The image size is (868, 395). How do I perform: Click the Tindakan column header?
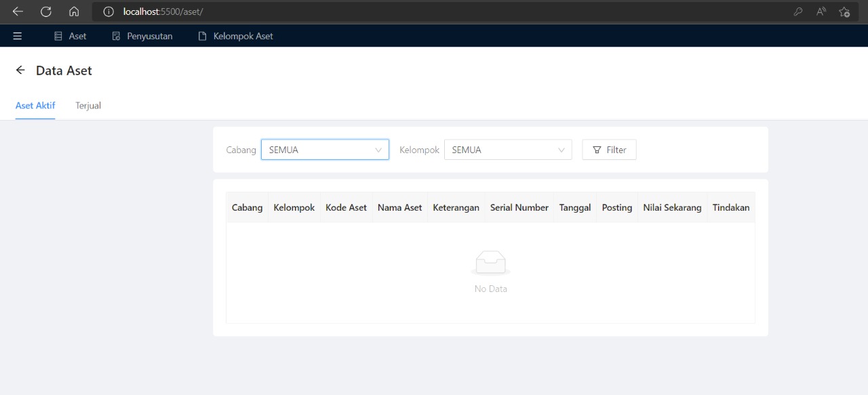point(731,207)
